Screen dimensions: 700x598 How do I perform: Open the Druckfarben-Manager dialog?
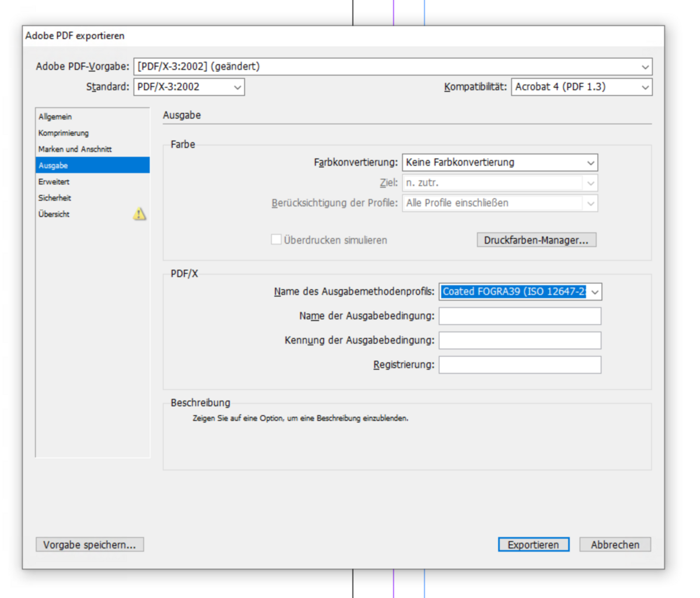(536, 240)
